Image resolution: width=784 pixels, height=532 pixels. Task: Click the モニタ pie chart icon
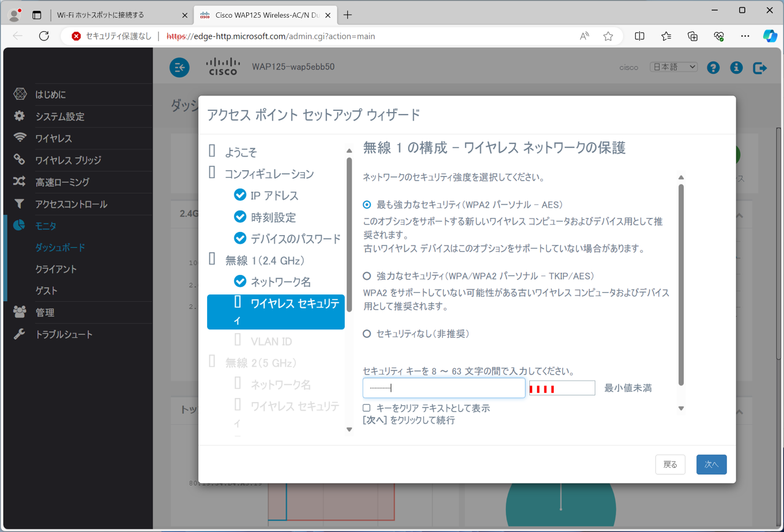[x=20, y=225]
